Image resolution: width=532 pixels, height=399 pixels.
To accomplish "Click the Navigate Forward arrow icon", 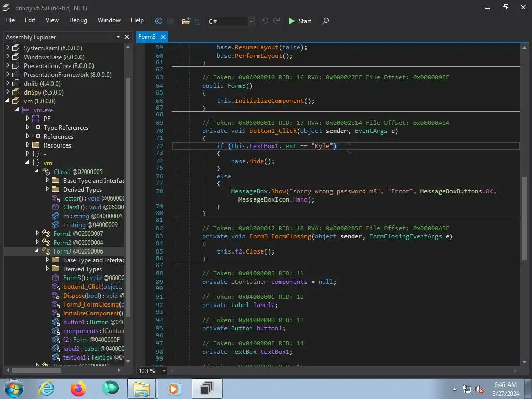I will pyautogui.click(x=170, y=21).
